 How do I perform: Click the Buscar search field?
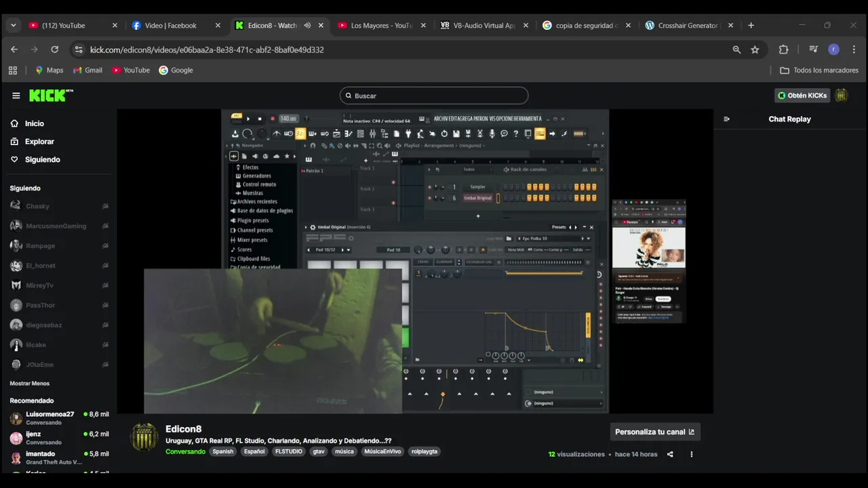(x=434, y=96)
